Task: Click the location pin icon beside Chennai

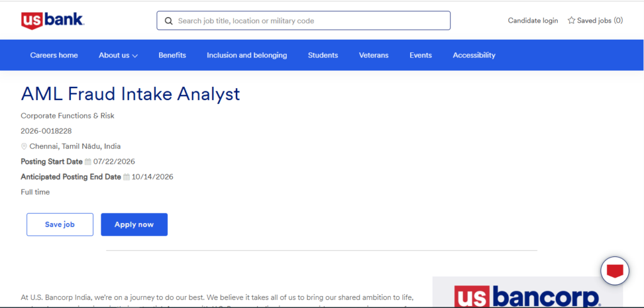Action: (x=25, y=146)
